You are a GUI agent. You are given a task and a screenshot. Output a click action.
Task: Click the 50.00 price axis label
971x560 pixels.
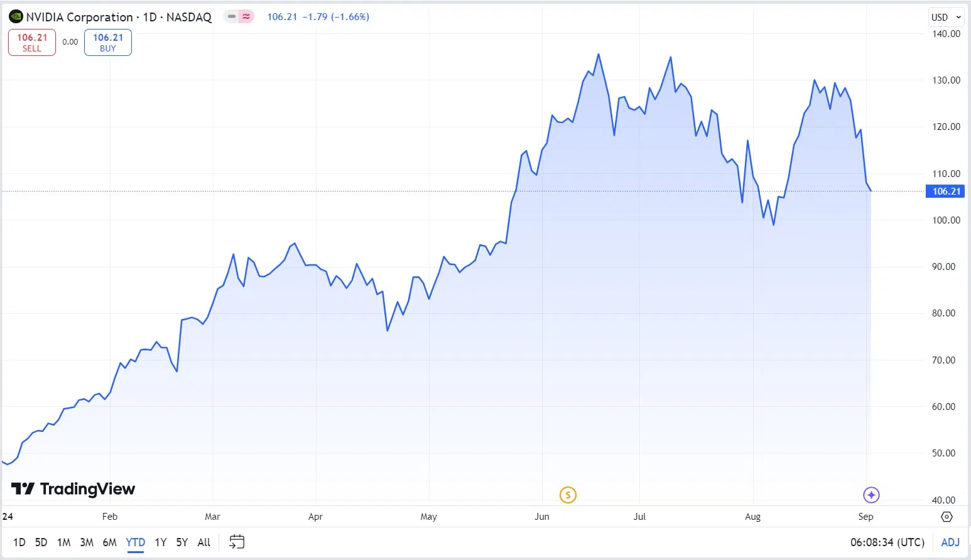tap(943, 453)
